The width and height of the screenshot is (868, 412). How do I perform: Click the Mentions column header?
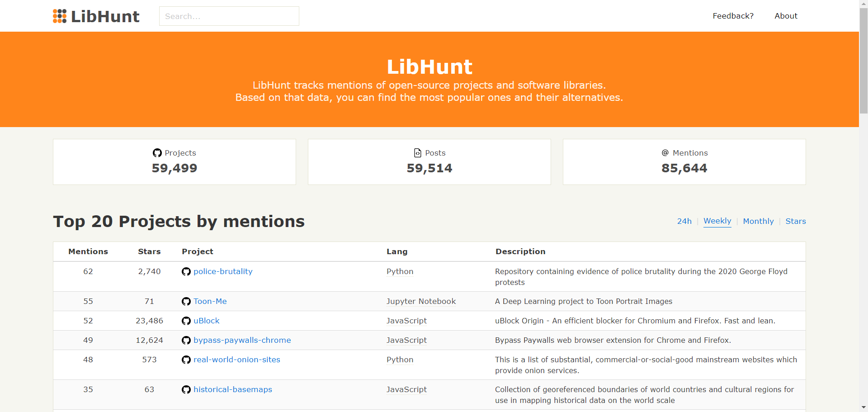[88, 251]
